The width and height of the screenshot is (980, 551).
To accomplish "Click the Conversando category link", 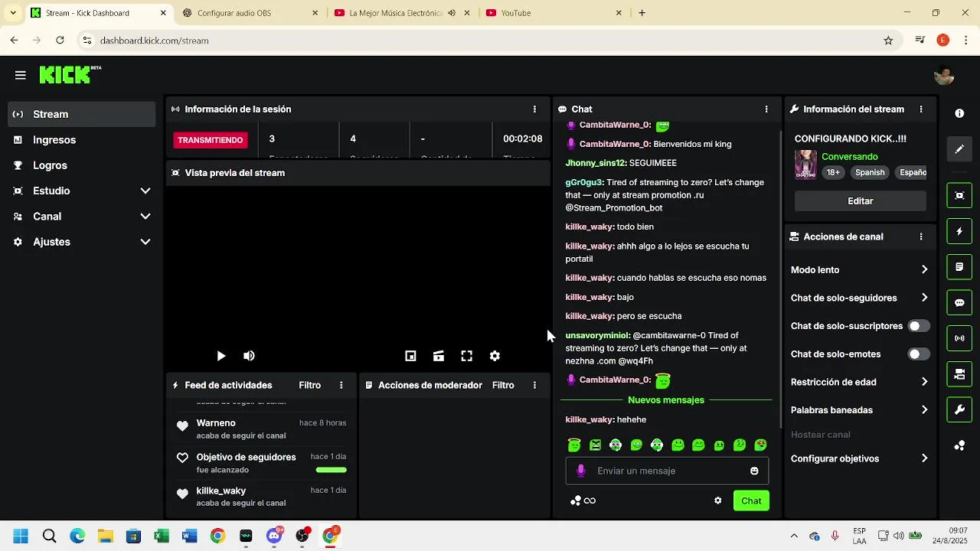I will tap(850, 157).
